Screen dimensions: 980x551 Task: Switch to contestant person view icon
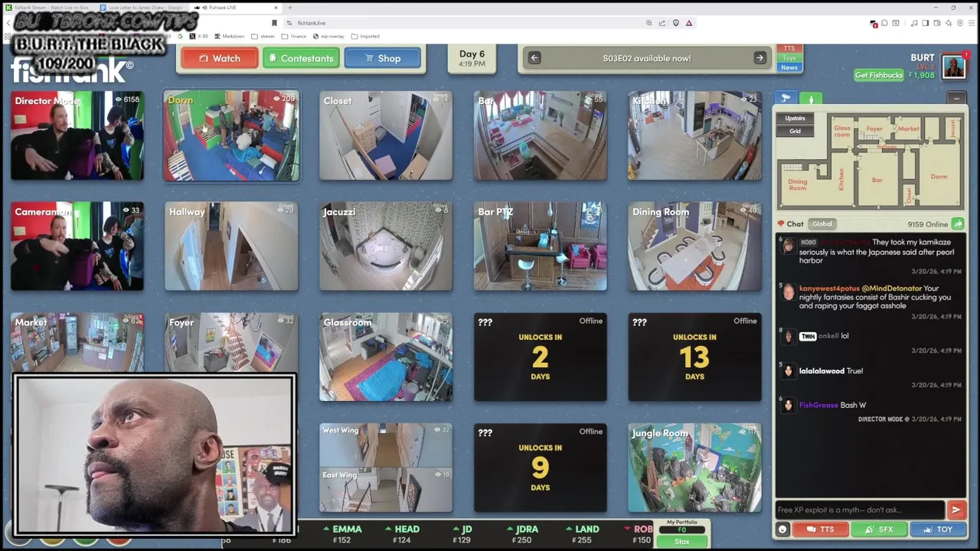pyautogui.click(x=811, y=98)
